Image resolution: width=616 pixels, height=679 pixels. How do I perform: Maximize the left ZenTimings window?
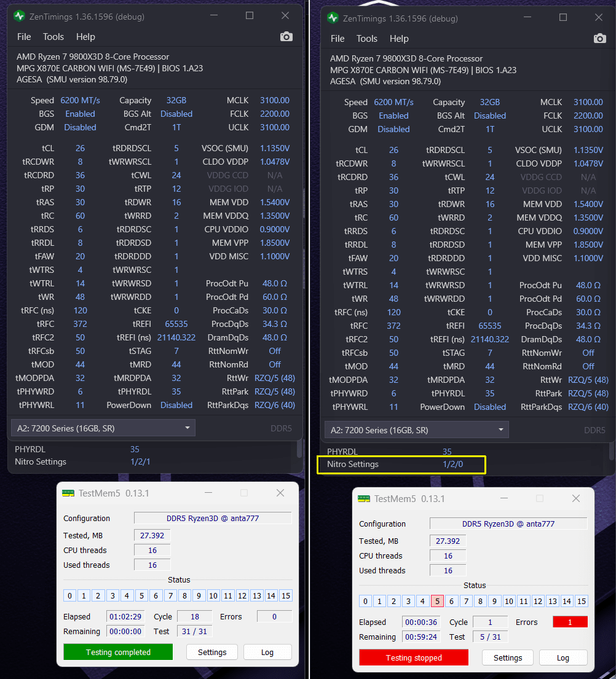coord(250,15)
